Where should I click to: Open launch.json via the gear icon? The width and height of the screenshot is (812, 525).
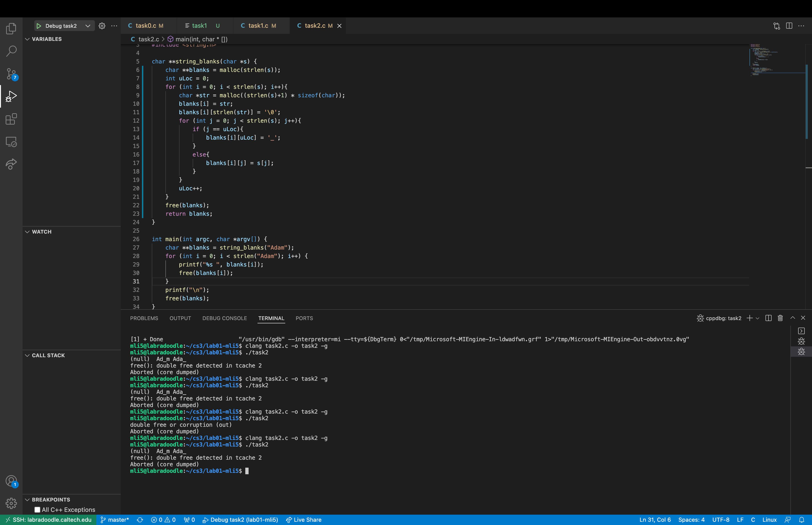tap(102, 26)
